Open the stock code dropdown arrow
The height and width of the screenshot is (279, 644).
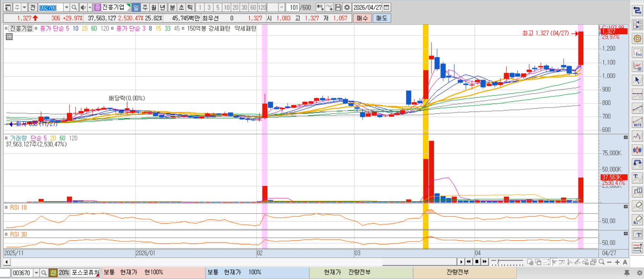66,7
